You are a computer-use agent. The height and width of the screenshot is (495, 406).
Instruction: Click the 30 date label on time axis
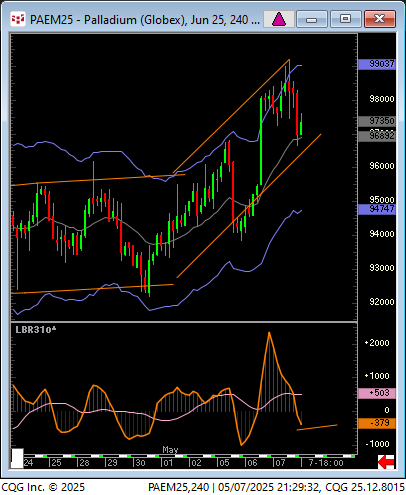140,463
